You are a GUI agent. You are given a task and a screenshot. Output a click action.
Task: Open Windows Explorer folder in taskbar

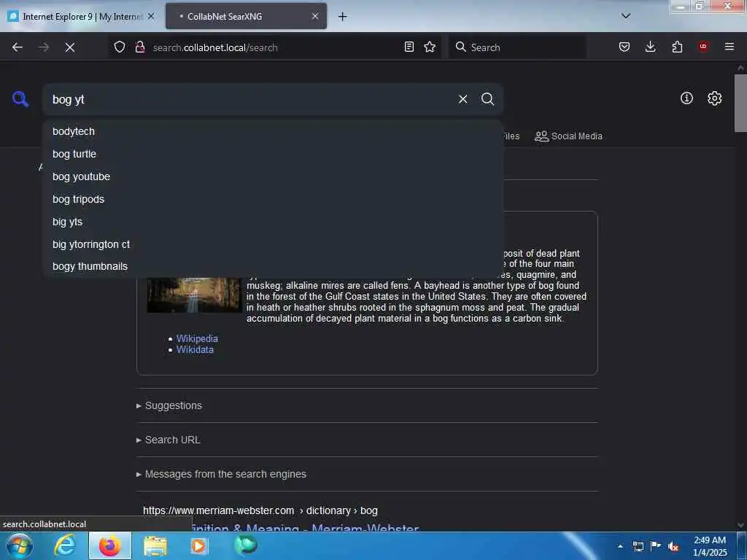tap(155, 545)
